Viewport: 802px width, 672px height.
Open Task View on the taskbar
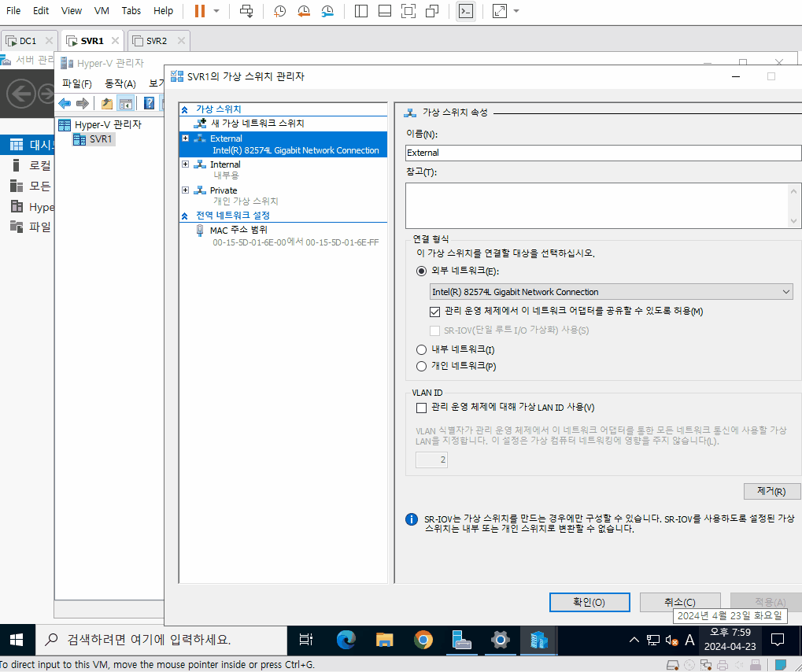pos(306,640)
